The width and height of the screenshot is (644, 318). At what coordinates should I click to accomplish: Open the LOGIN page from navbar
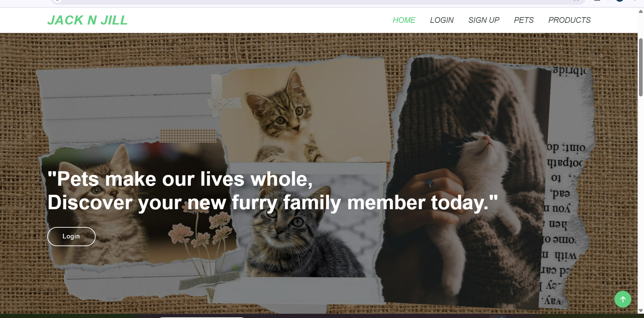pyautogui.click(x=442, y=20)
